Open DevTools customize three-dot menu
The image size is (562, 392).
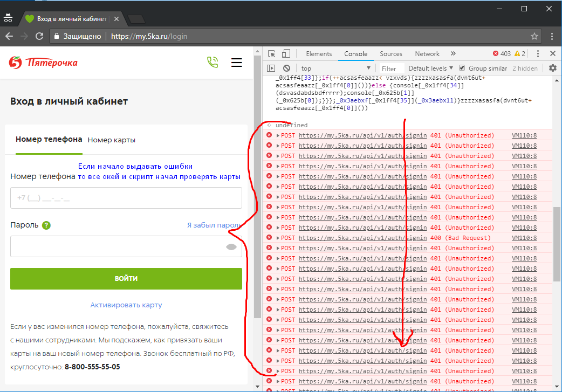pos(538,54)
